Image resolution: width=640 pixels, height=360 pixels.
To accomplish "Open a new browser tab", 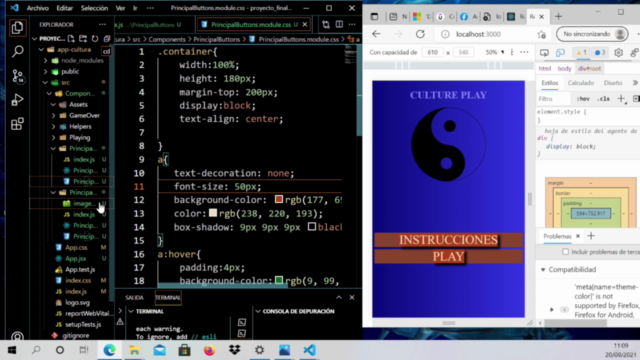I will (558, 16).
